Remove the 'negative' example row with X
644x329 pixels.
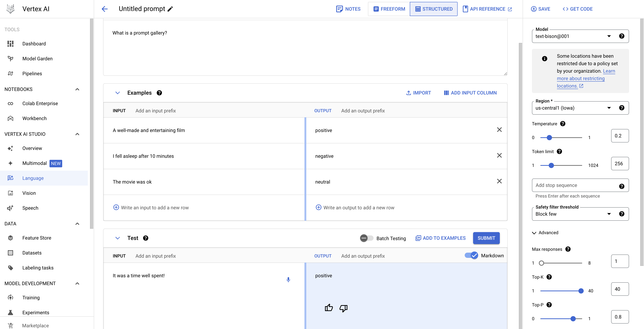(x=499, y=156)
